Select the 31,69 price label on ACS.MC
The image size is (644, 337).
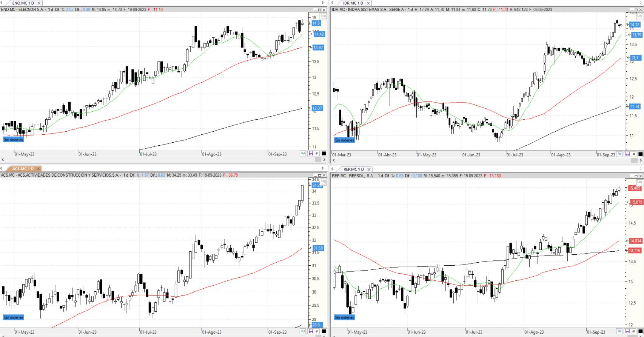(318, 248)
